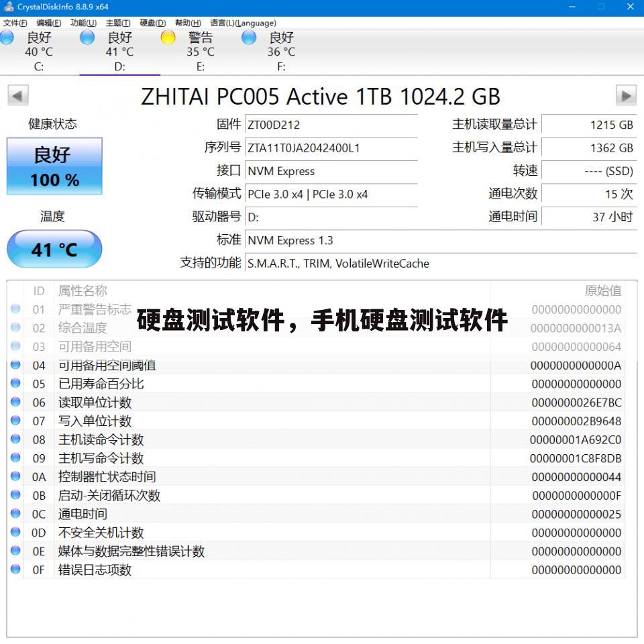Click status dot for attribute 0C
Screen dimensions: 644x644
[x=15, y=513]
